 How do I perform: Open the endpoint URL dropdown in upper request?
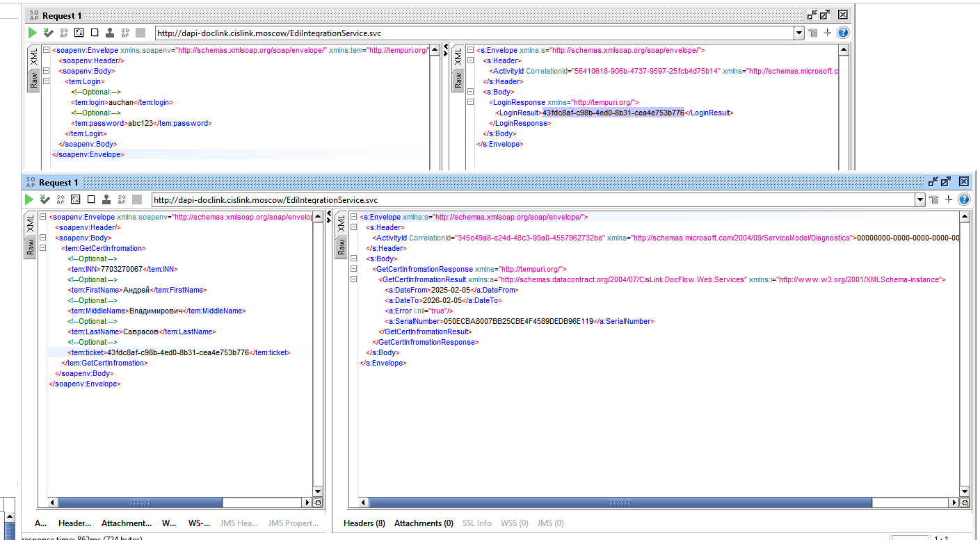tap(798, 33)
